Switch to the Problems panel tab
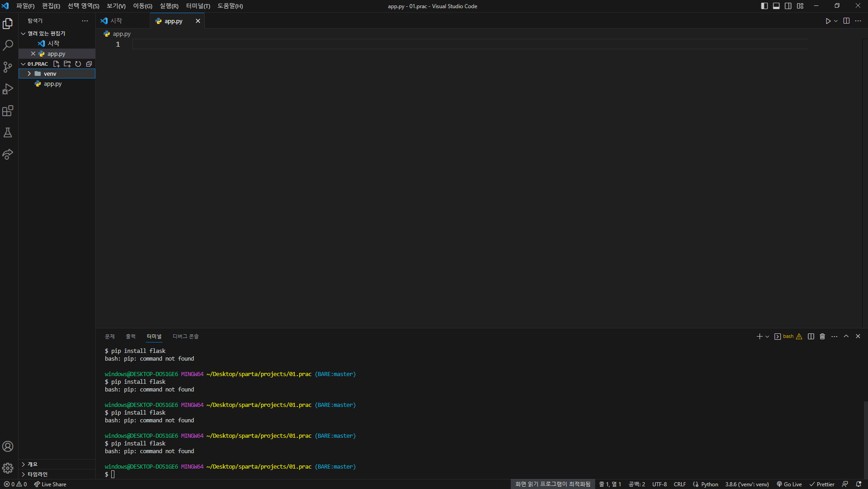 click(x=110, y=336)
